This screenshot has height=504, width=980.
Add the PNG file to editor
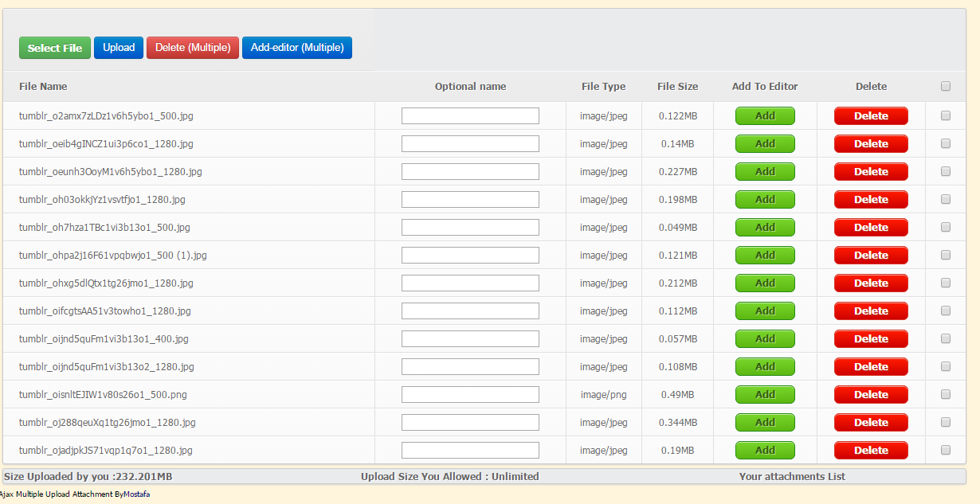click(x=765, y=395)
